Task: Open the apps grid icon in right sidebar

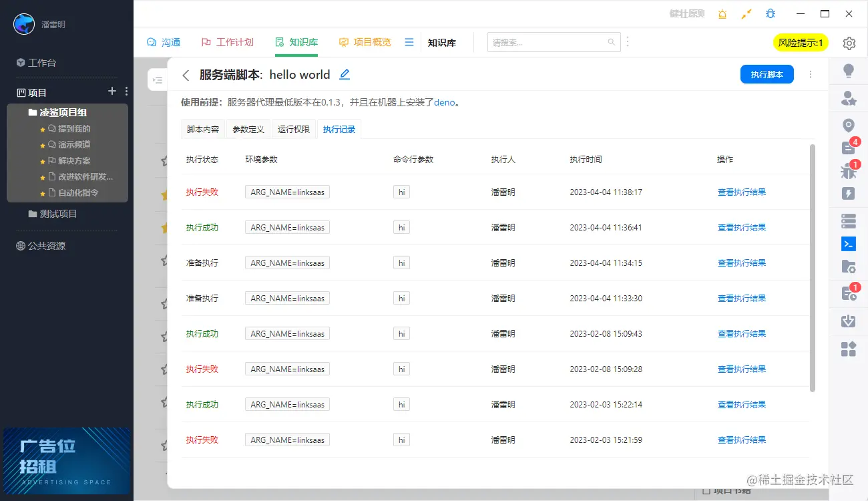Action: 849,349
